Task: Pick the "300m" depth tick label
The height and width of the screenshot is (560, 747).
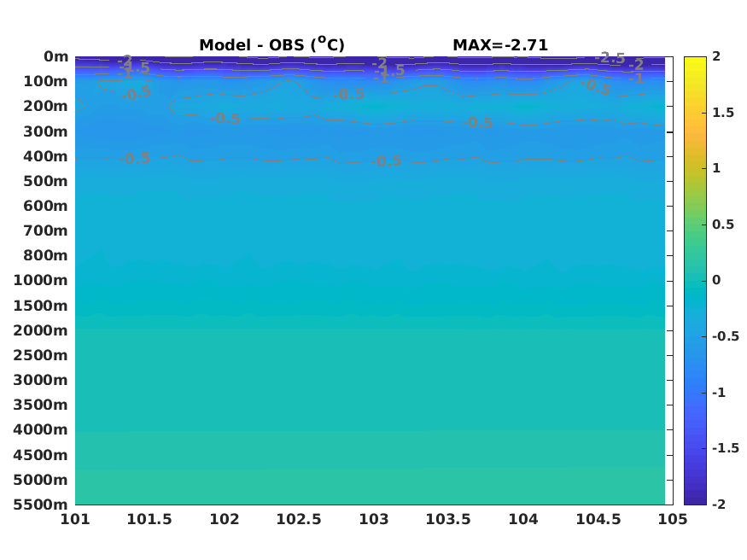Action: point(46,131)
